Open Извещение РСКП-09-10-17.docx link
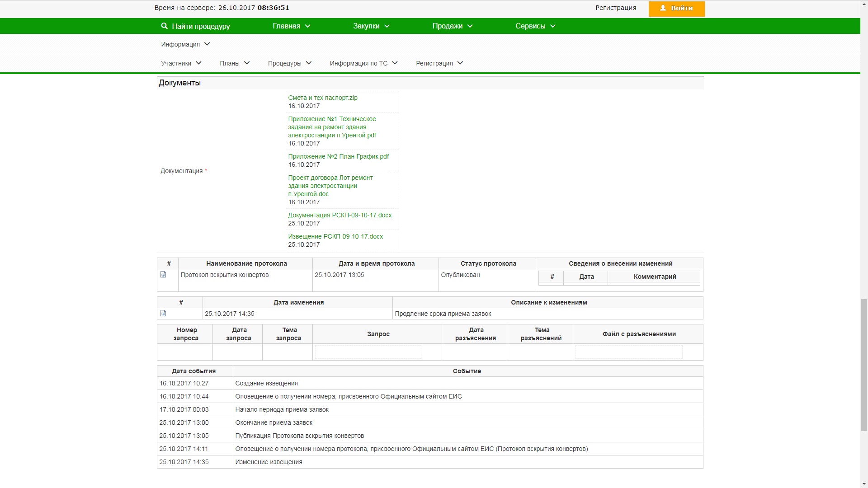 tap(335, 236)
